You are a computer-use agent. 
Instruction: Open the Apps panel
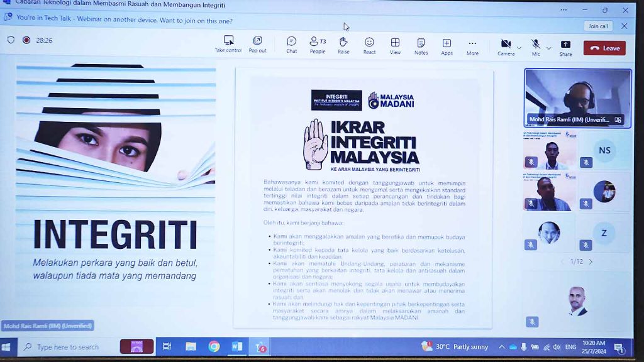pos(447,44)
